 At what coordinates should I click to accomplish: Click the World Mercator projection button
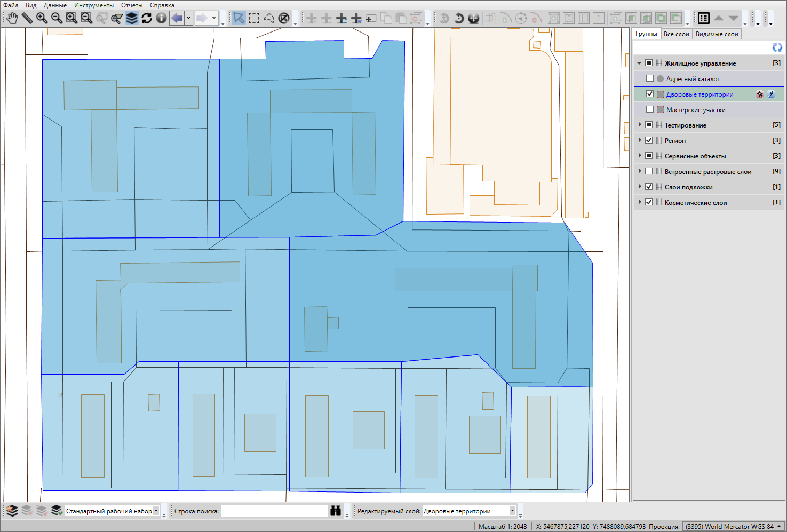click(x=729, y=526)
